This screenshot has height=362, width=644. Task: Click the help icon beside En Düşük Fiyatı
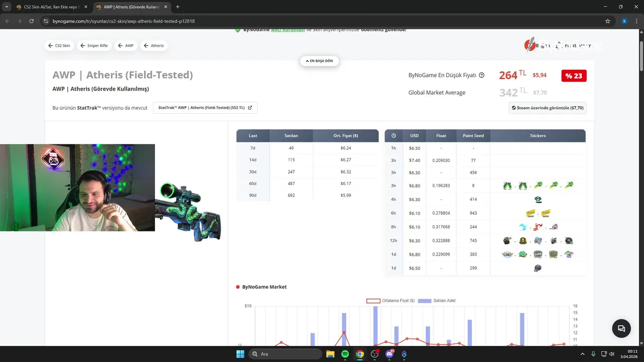click(481, 75)
